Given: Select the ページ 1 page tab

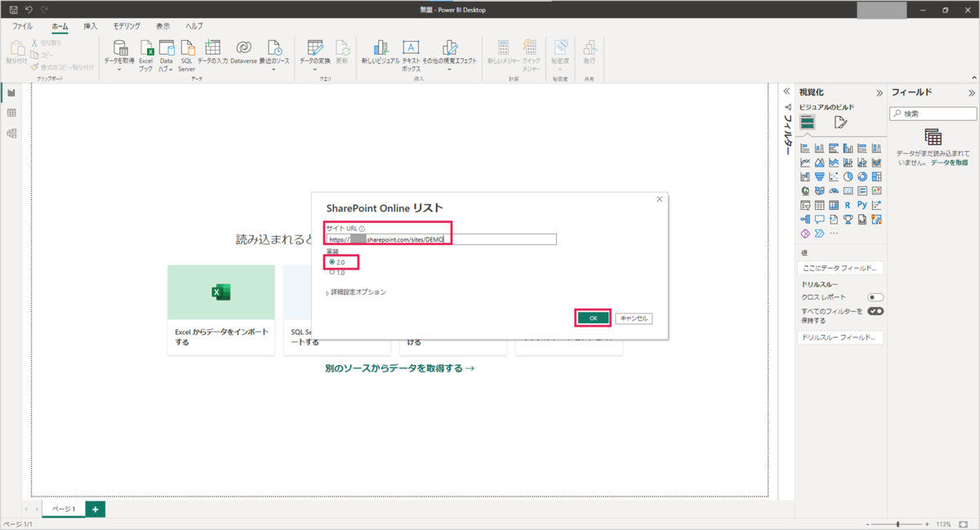Looking at the screenshot, I should [x=63, y=509].
